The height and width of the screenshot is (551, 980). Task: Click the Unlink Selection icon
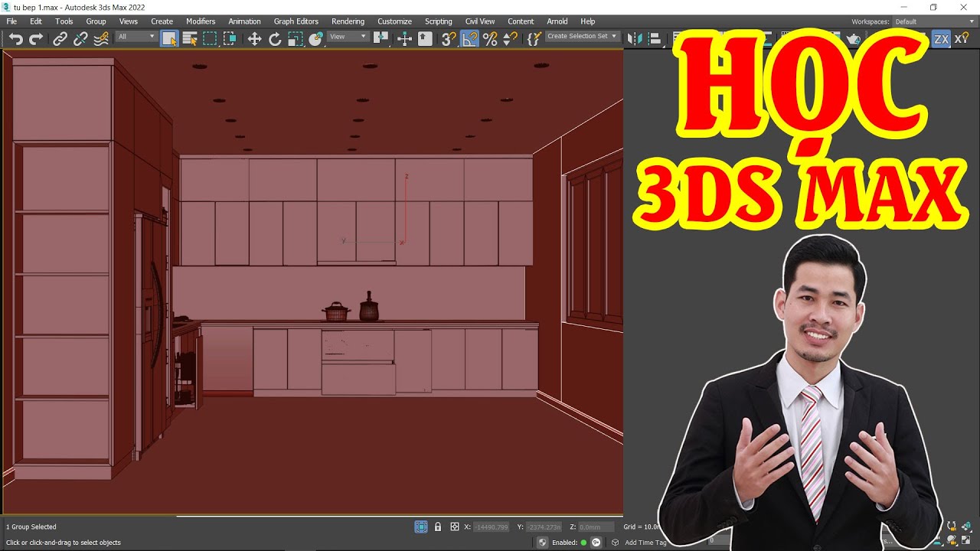80,39
